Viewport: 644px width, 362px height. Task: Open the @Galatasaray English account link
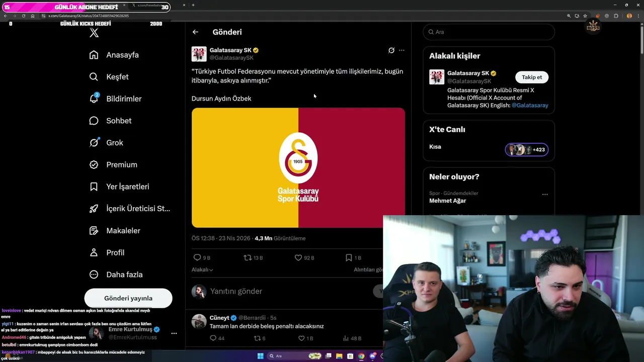(530, 105)
